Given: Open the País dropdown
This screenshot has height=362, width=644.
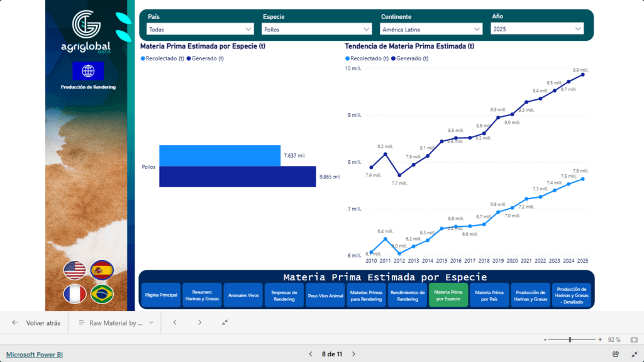Looking at the screenshot, I should tap(200, 29).
